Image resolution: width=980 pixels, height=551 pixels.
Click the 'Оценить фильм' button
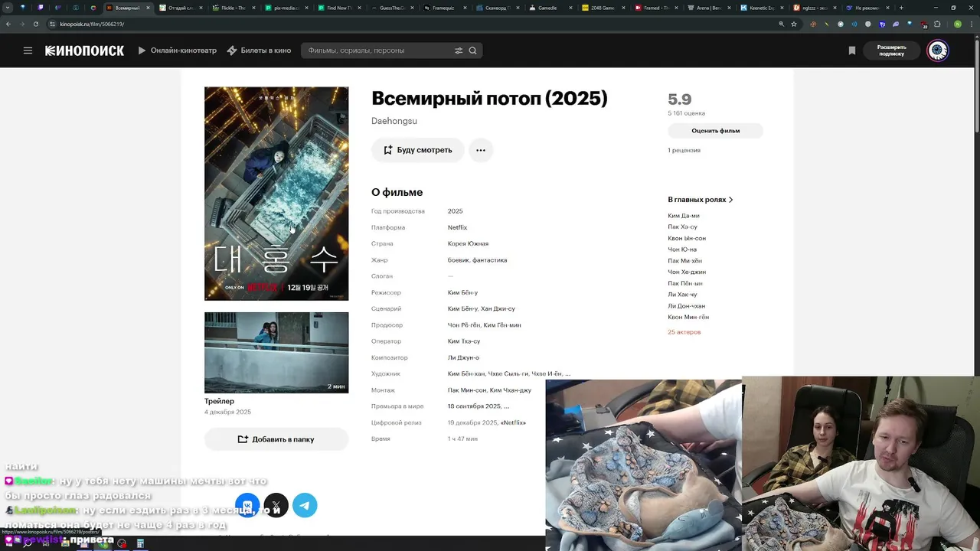click(x=715, y=131)
